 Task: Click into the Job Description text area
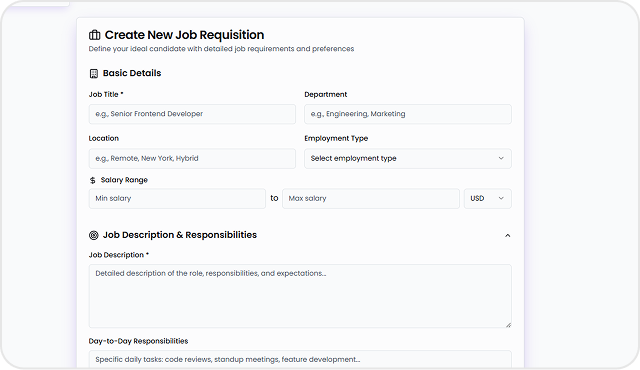pos(300,296)
